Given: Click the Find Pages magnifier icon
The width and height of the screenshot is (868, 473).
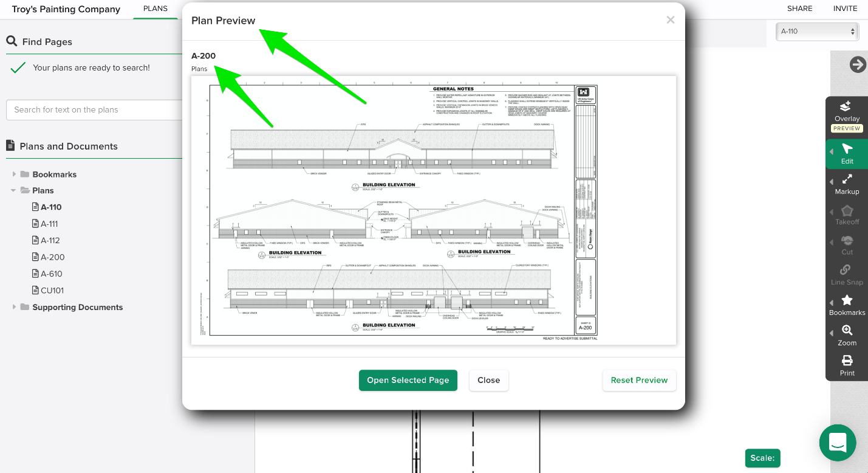Looking at the screenshot, I should (12, 41).
